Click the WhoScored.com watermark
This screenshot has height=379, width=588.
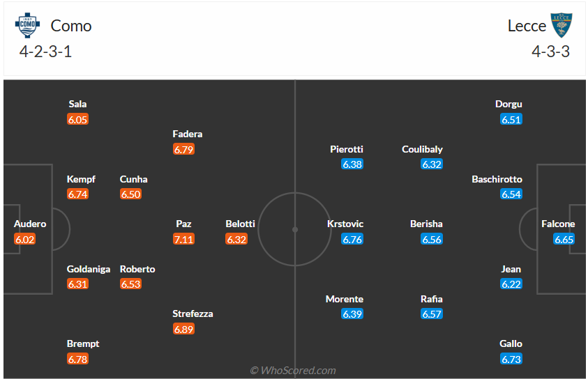tap(293, 370)
